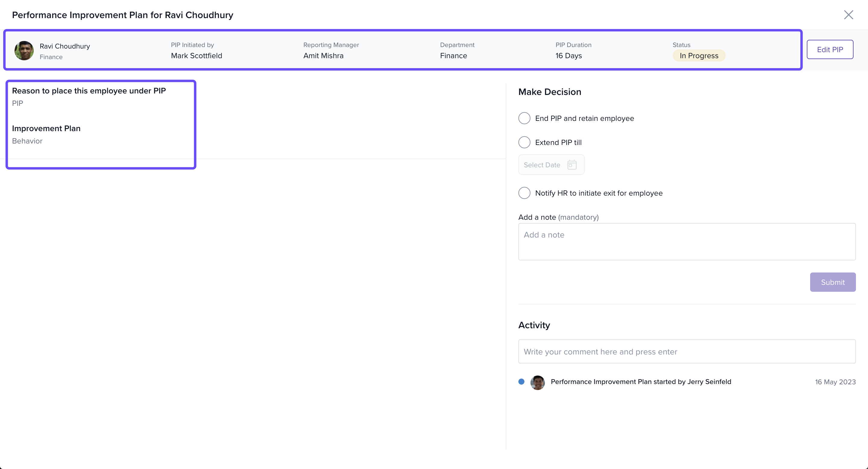The image size is (868, 469).
Task: Select the Extend PIP till option
Action: click(524, 142)
